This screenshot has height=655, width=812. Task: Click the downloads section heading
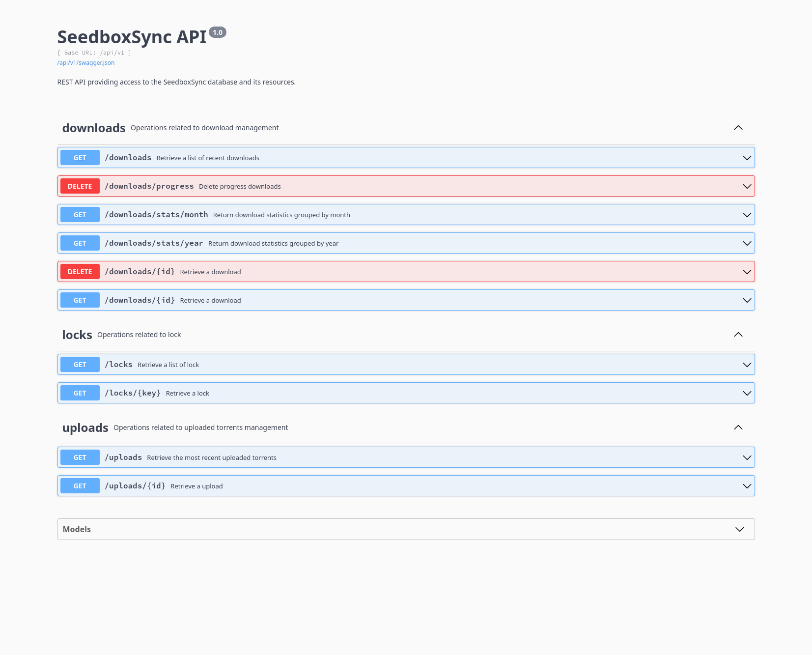click(x=94, y=128)
